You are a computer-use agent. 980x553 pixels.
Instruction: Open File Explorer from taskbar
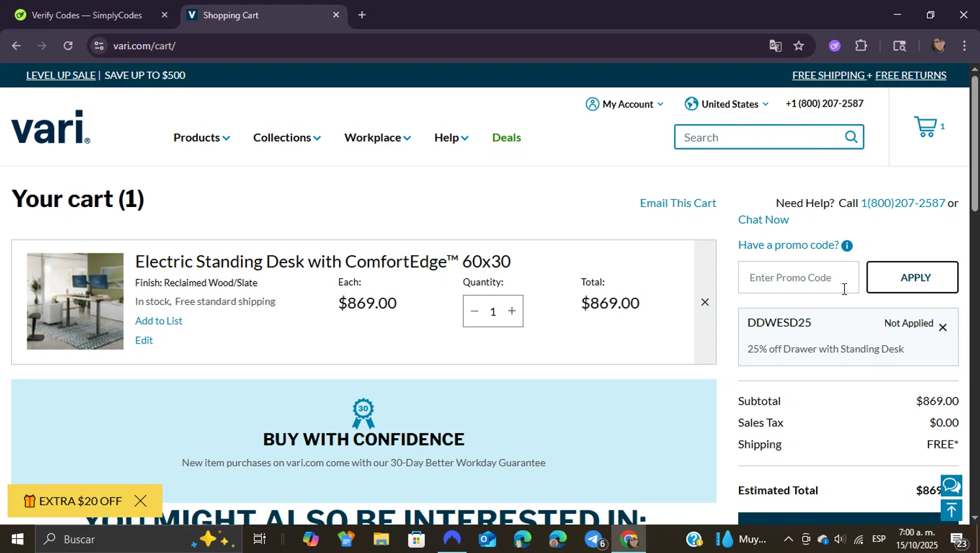(x=381, y=539)
